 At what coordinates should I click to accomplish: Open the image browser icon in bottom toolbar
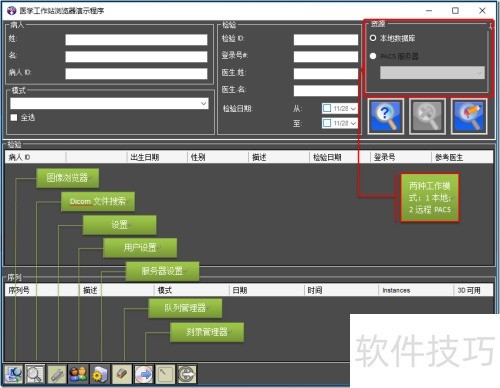click(14, 374)
